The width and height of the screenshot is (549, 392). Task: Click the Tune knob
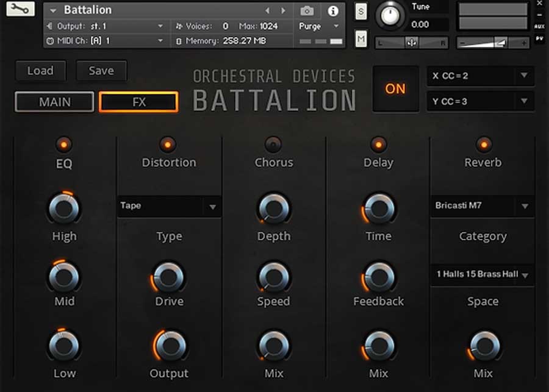(390, 15)
